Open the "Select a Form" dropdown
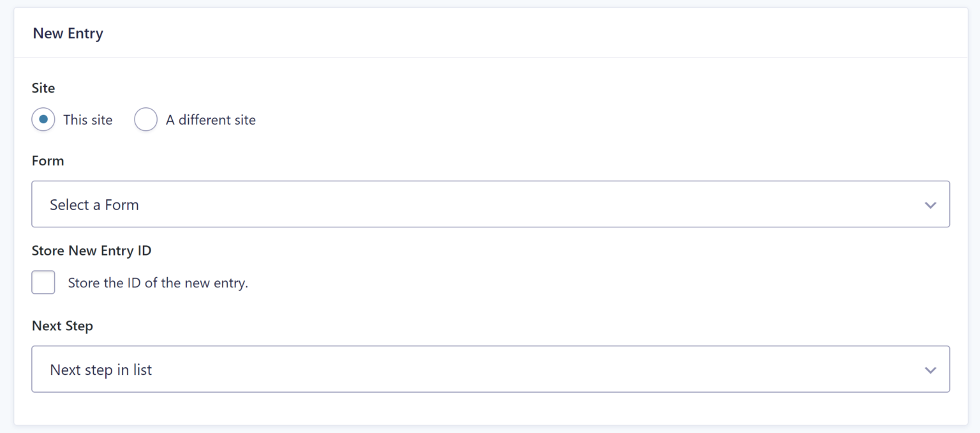This screenshot has width=980, height=433. (x=490, y=204)
